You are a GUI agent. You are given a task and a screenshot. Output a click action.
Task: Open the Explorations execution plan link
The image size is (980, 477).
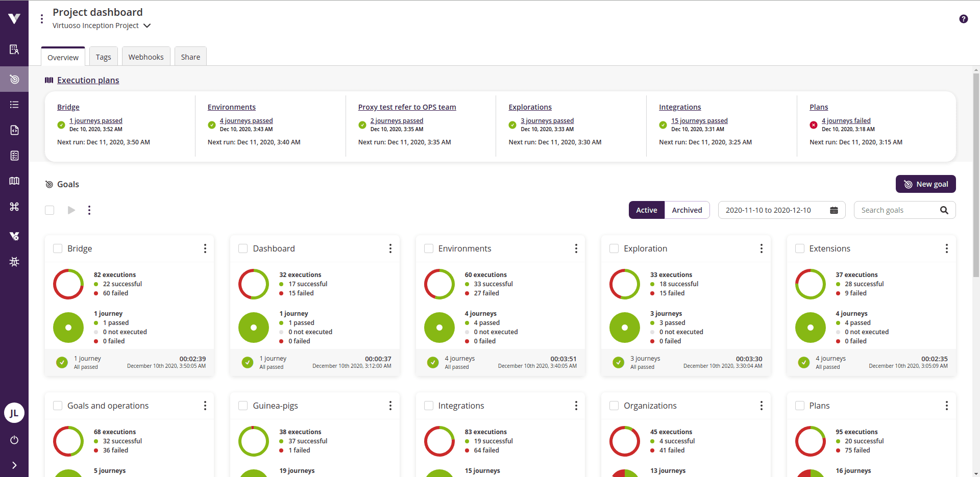coord(530,107)
